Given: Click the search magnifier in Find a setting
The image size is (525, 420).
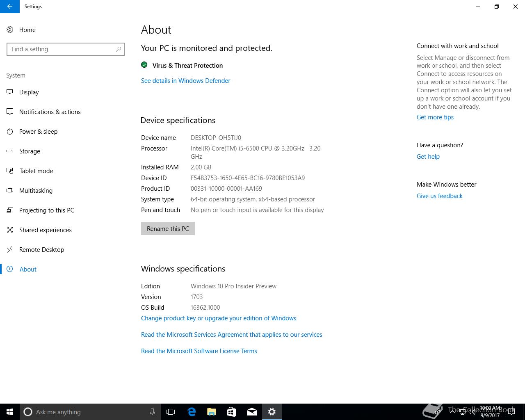Looking at the screenshot, I should 119,49.
